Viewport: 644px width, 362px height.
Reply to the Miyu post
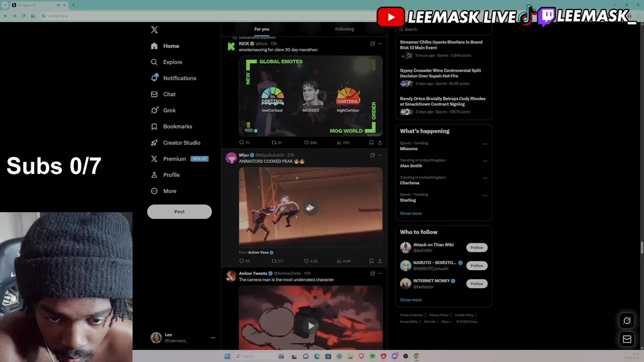click(x=244, y=261)
